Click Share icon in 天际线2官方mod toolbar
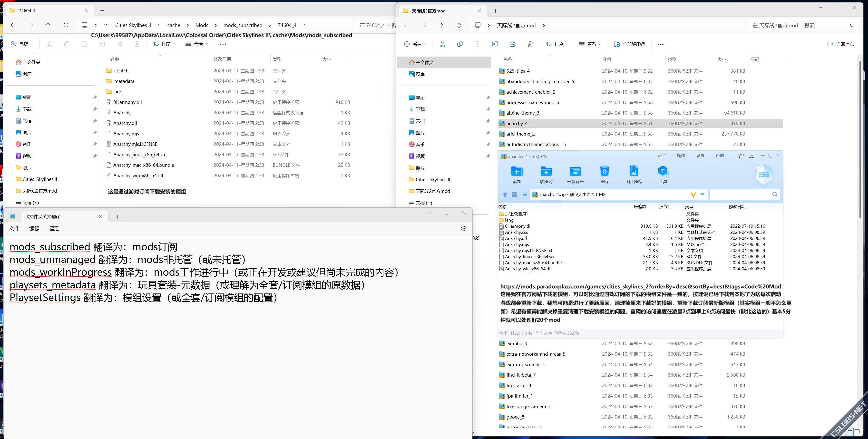The width and height of the screenshot is (868, 439). tap(512, 44)
